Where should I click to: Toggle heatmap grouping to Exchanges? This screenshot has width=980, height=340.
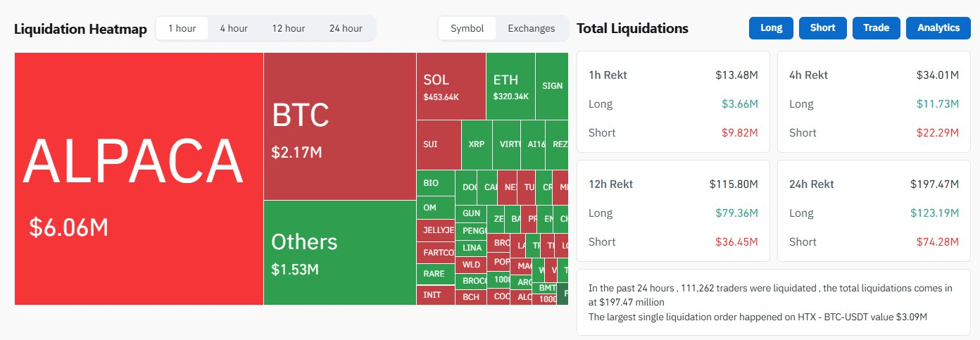coord(532,28)
